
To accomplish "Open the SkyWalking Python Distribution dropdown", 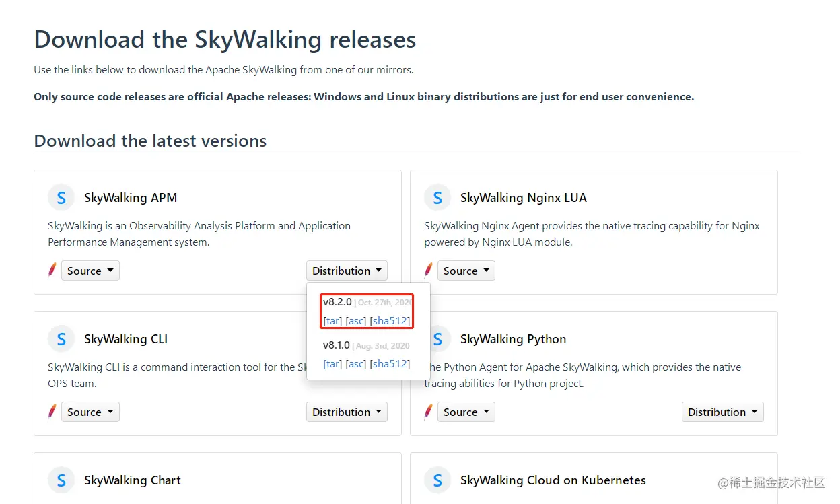I will (x=722, y=412).
